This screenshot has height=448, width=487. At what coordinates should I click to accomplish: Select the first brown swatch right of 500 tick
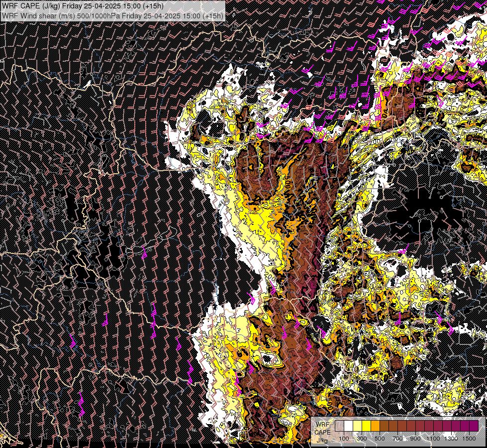coord(384,426)
